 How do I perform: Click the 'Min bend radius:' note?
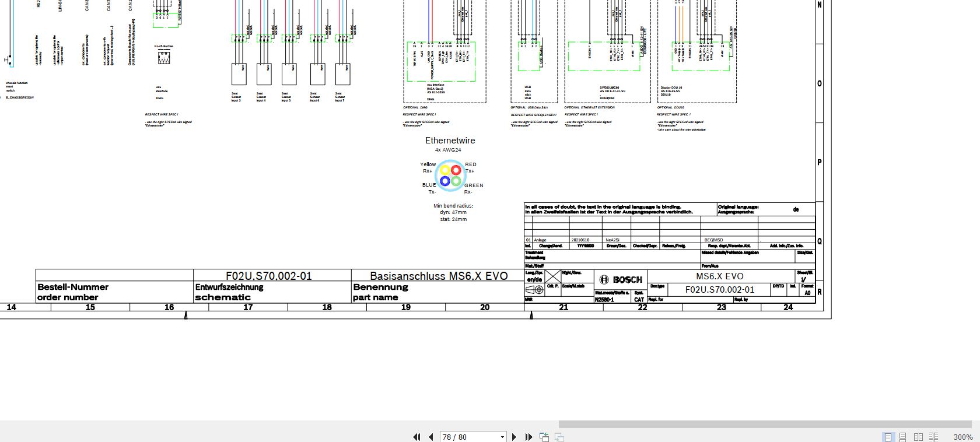pos(453,206)
